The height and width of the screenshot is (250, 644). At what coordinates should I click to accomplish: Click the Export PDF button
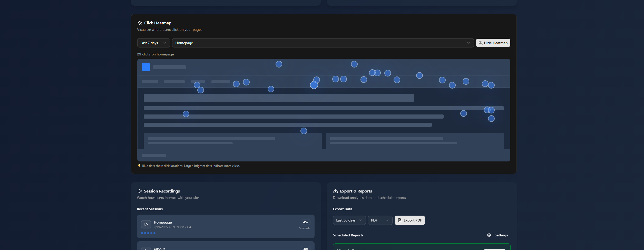(x=409, y=220)
